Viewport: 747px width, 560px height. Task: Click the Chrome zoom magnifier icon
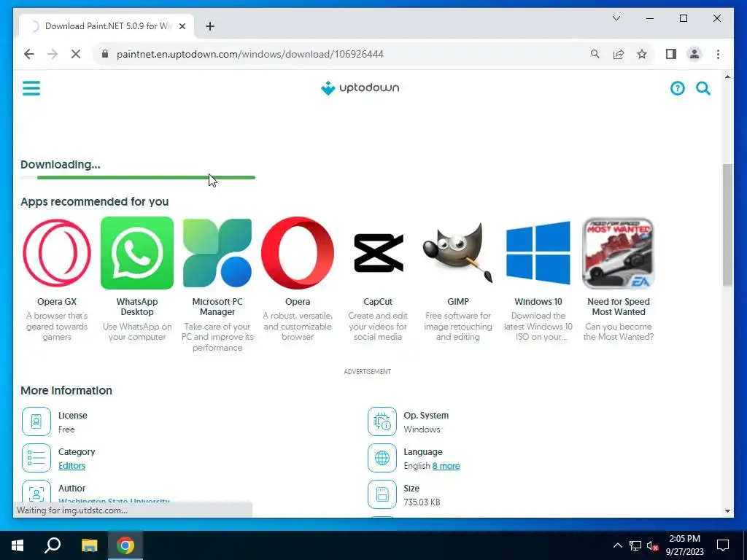click(x=595, y=54)
